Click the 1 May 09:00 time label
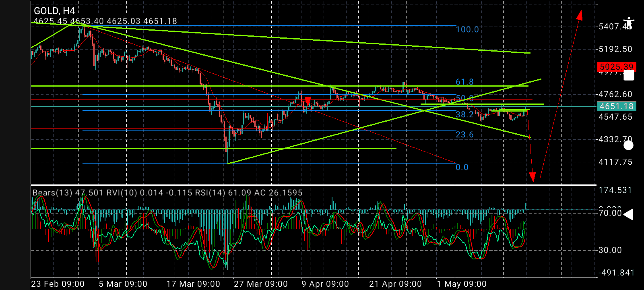Image resolution: width=644 pixels, height=290 pixels. coord(462,284)
